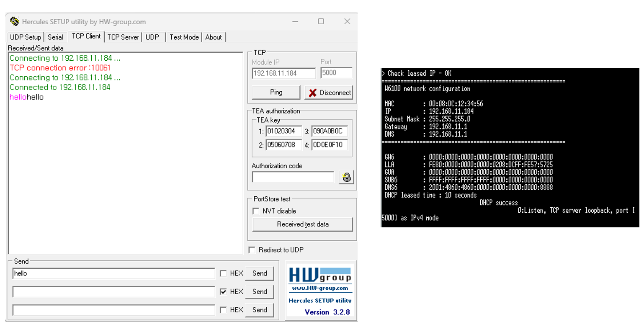
Task: Click the Received test data button
Action: pos(302,224)
